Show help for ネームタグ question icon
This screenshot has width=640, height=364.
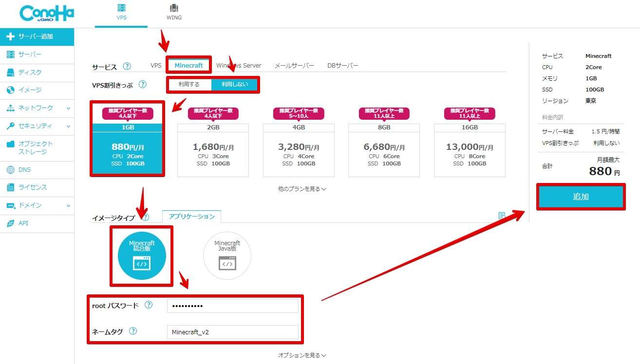coord(133,331)
